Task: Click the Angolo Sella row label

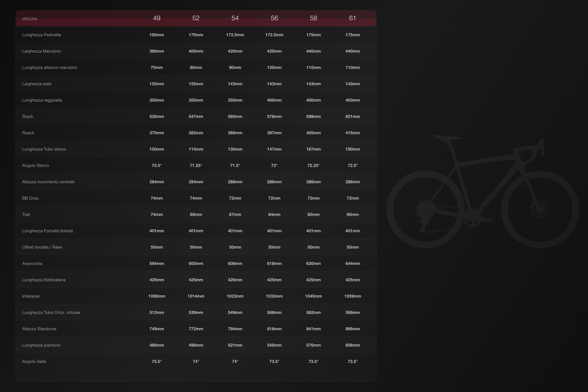Action: (34, 362)
